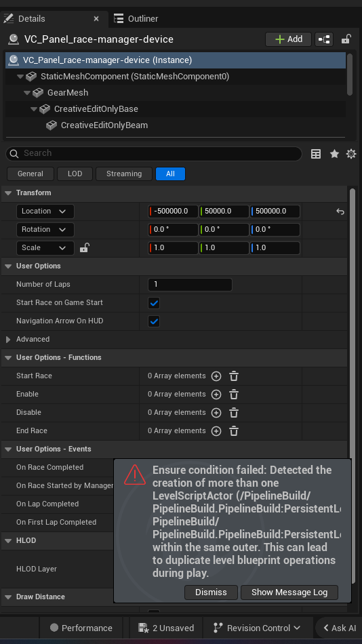Uncheck Start Race on Game Start
Image resolution: width=362 pixels, height=644 pixels.
tap(154, 303)
